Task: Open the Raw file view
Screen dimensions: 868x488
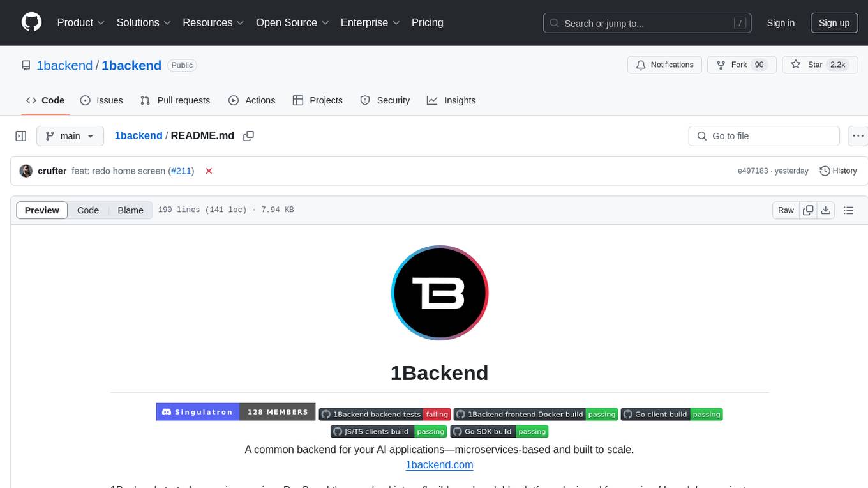Action: 786,210
